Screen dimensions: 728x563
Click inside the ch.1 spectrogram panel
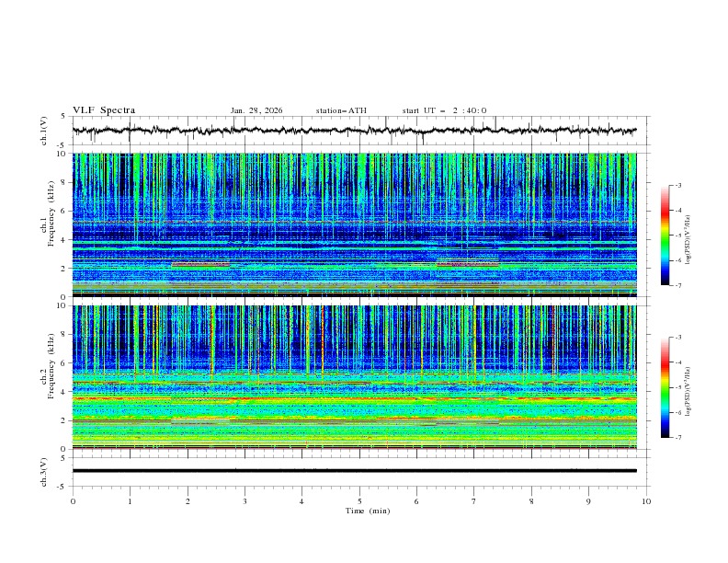354,224
